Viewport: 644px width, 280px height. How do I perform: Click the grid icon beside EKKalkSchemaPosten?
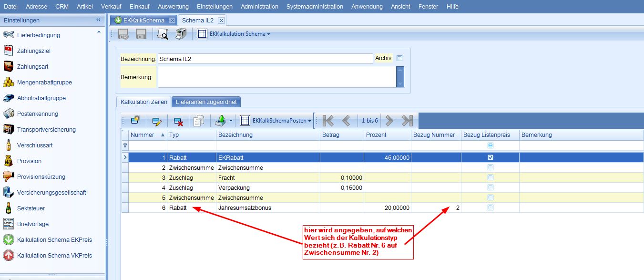coord(245,121)
